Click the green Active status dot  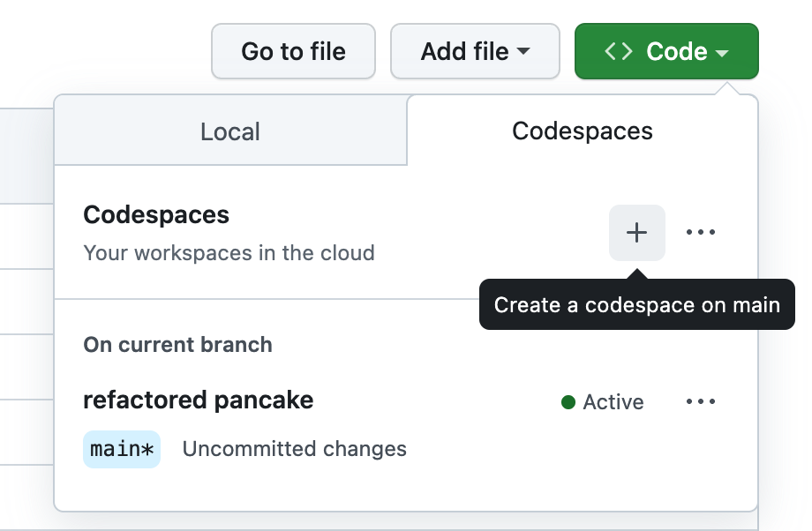(x=568, y=402)
